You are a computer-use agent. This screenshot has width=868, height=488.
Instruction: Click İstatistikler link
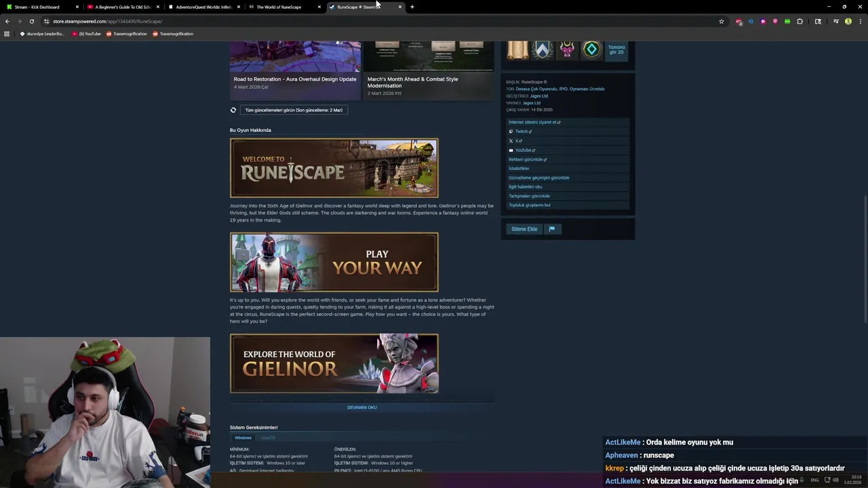point(519,168)
